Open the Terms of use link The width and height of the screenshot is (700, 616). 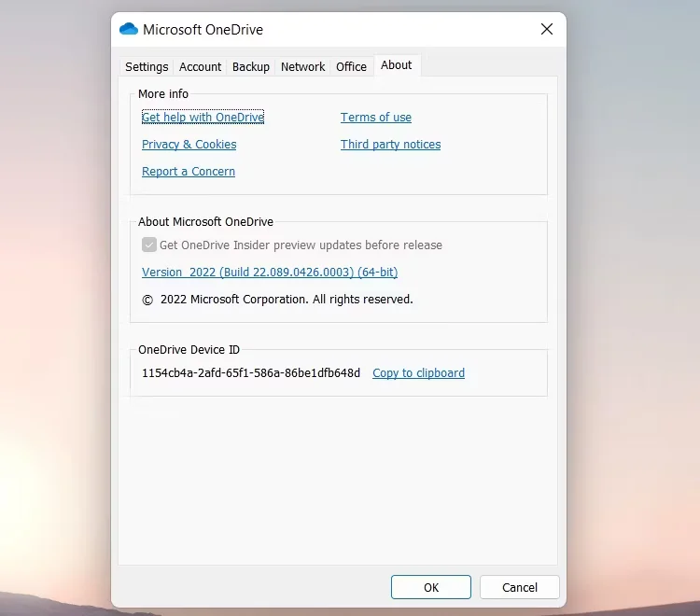376,118
